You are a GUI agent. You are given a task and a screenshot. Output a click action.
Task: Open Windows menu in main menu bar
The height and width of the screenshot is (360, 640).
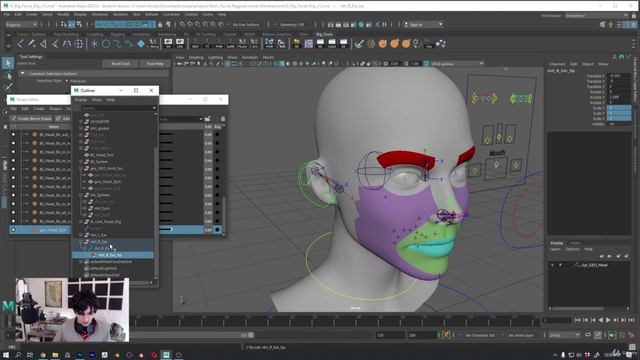click(100, 14)
